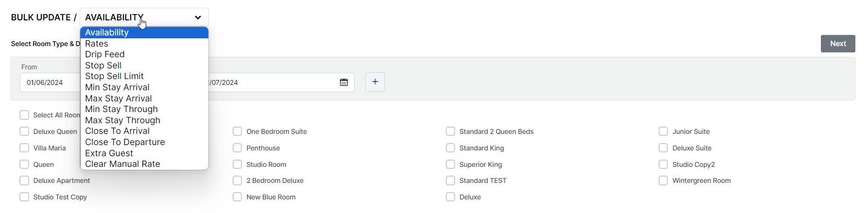
Task: Click the From date input field
Action: coord(50,82)
